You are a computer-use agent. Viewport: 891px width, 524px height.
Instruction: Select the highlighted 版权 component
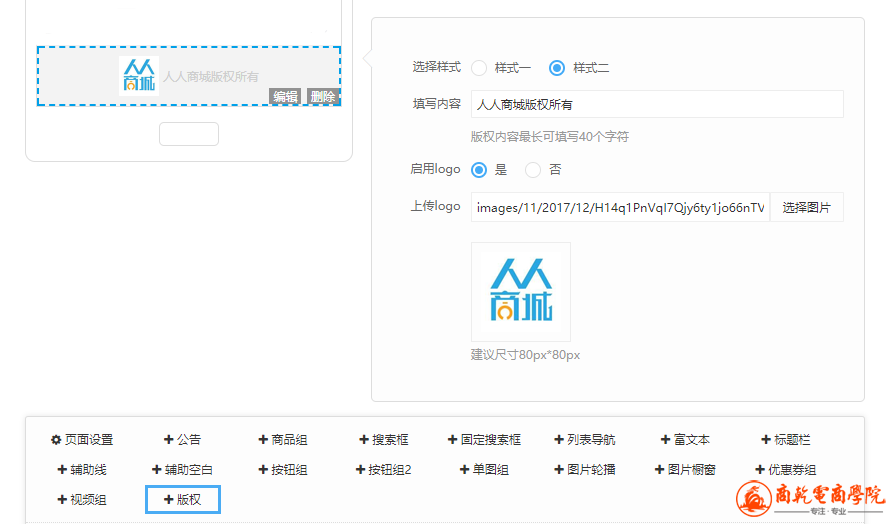pos(183,500)
